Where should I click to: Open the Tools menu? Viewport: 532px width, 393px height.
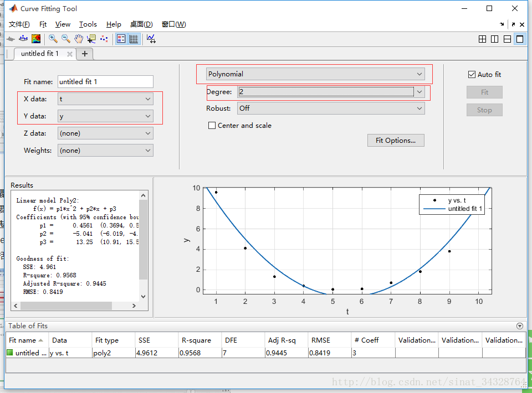(88, 24)
